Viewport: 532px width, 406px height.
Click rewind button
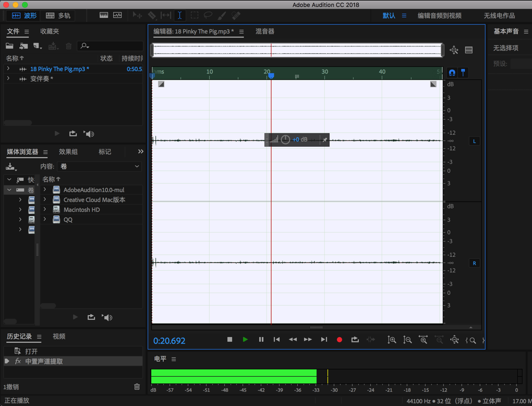[x=293, y=340]
